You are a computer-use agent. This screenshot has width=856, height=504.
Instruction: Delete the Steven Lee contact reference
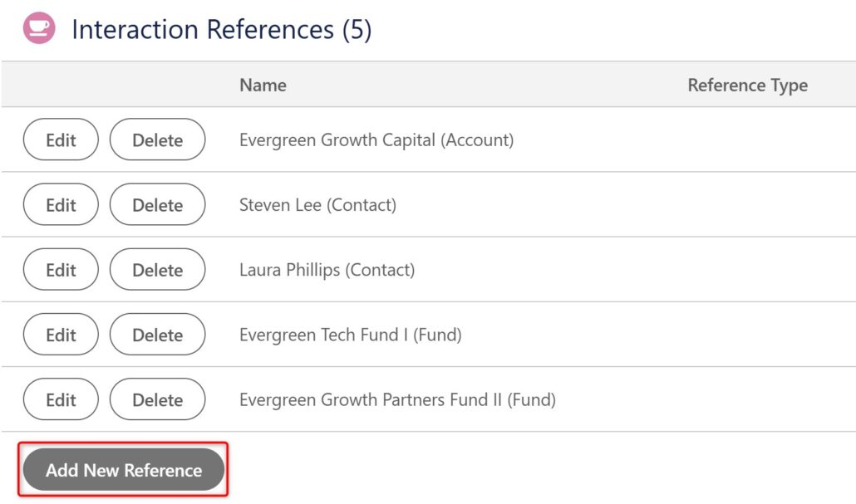tap(157, 204)
